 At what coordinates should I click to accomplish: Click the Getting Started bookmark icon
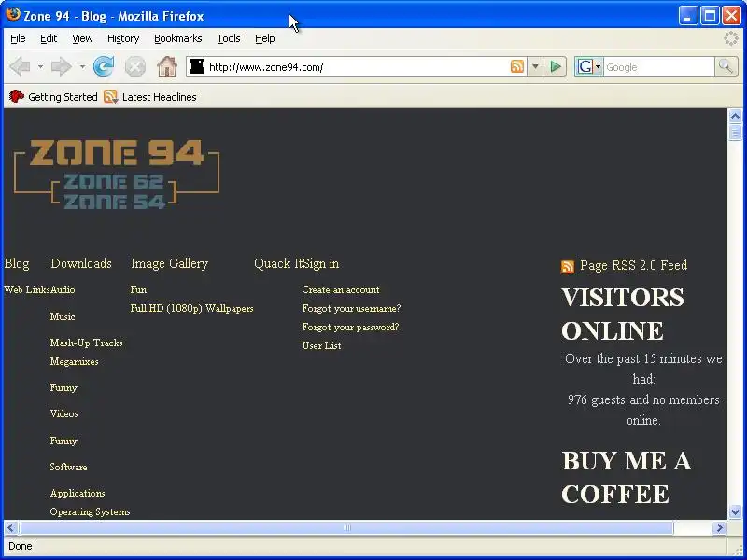pyautogui.click(x=17, y=97)
